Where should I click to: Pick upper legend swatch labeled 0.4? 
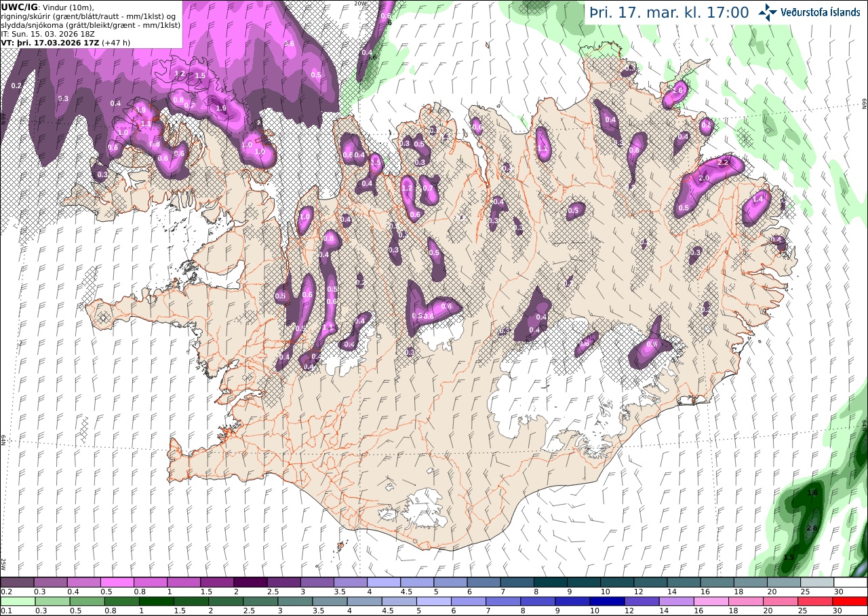coord(83,582)
